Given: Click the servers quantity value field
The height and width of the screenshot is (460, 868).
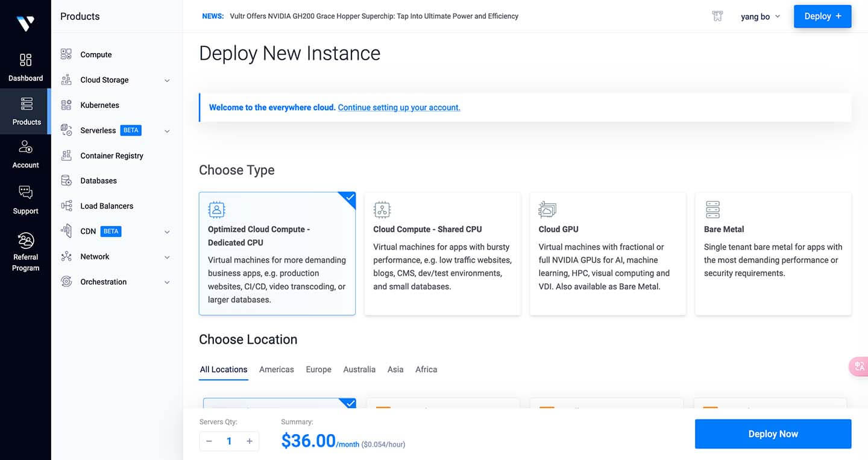Looking at the screenshot, I should coord(229,441).
